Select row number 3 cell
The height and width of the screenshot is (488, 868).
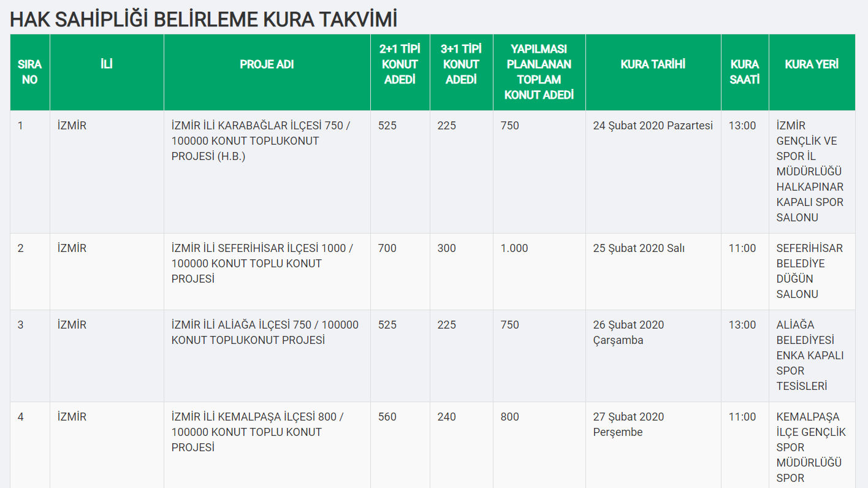[x=30, y=356]
